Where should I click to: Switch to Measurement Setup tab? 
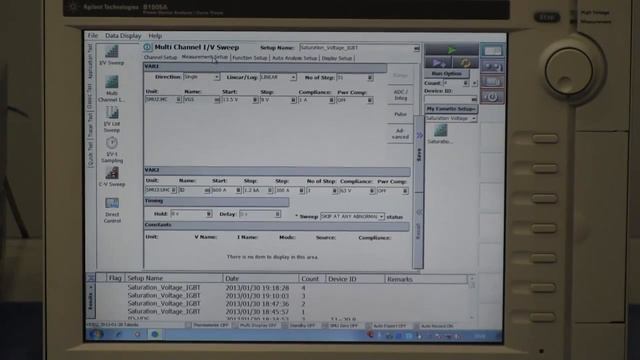204,57
